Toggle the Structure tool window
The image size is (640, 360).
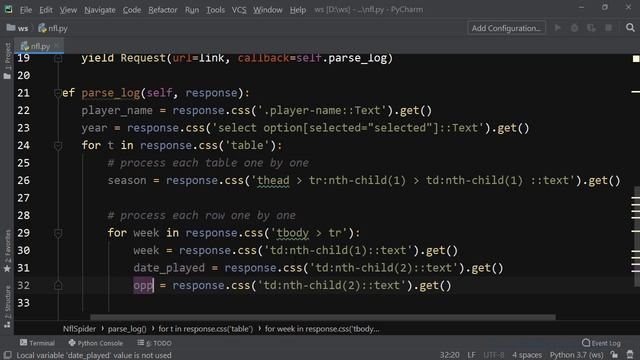coord(7,306)
